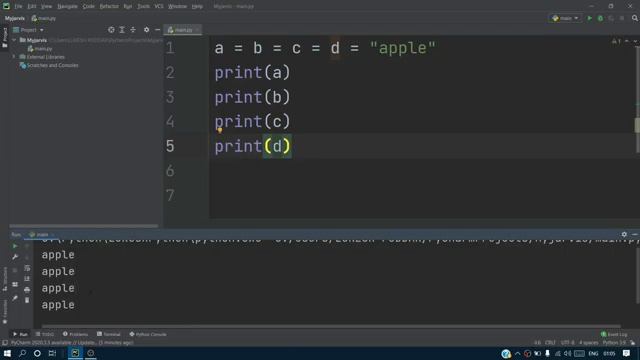Image resolution: width=640 pixels, height=360 pixels.
Task: Click the UTF-8 encoding in status bar
Action: [567, 343]
